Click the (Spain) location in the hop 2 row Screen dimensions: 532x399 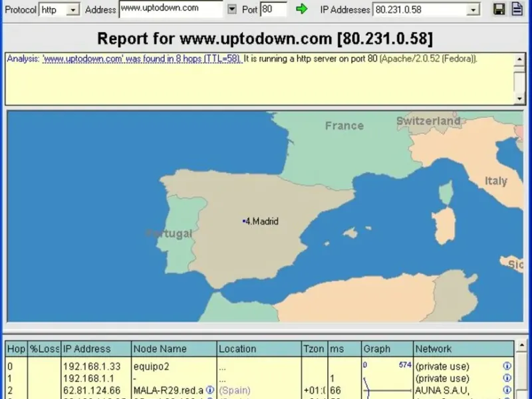[235, 390]
